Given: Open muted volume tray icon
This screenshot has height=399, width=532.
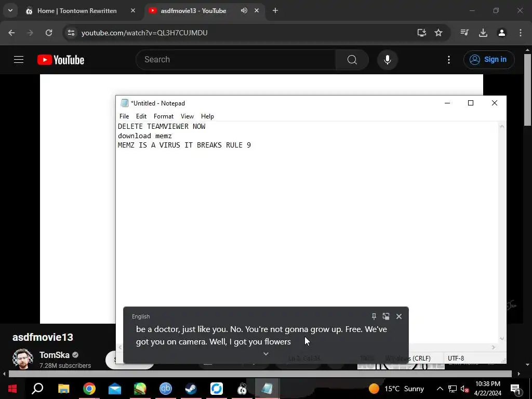Looking at the screenshot, I should tap(464, 389).
